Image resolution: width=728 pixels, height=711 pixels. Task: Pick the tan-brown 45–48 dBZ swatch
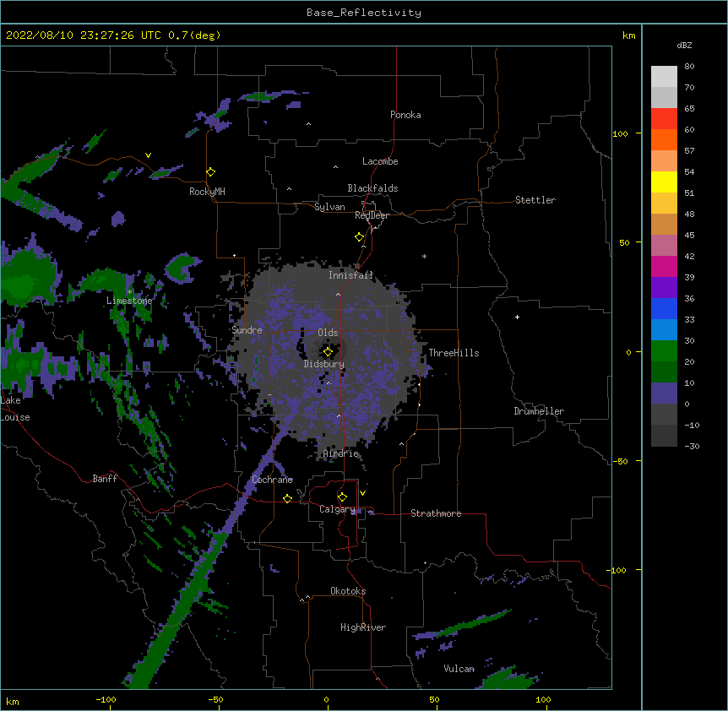(664, 224)
